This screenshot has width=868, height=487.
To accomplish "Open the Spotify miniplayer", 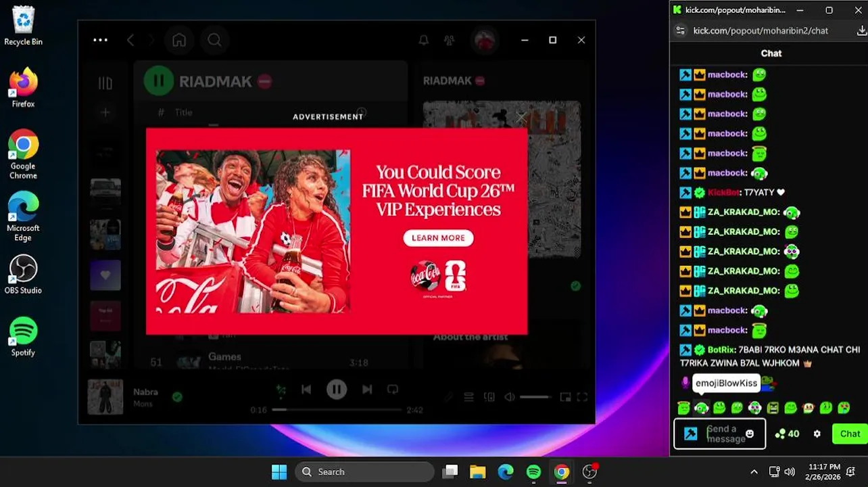I will 565,397.
